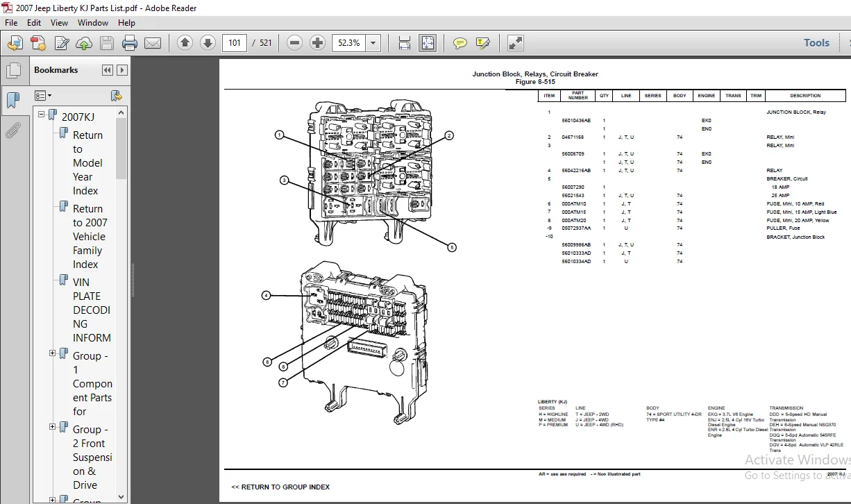Image resolution: width=851 pixels, height=504 pixels.
Task: Click part number 56042216AB
Action: 576,170
